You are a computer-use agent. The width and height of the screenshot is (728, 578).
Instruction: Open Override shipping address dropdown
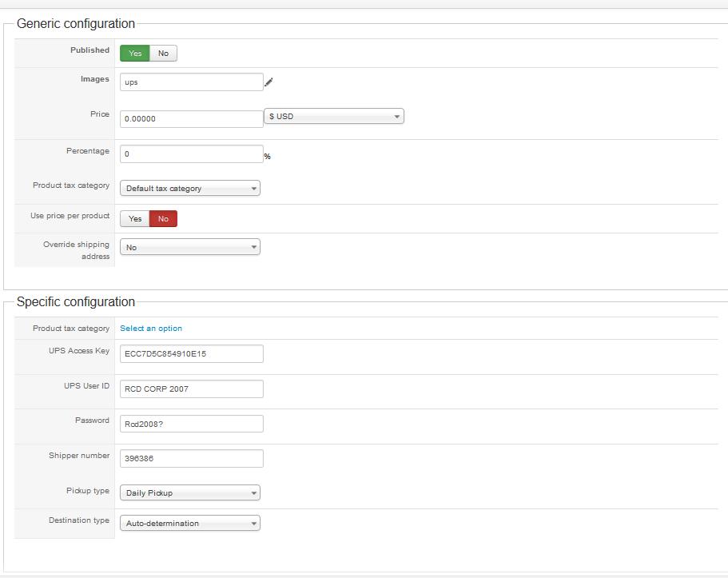tap(190, 247)
